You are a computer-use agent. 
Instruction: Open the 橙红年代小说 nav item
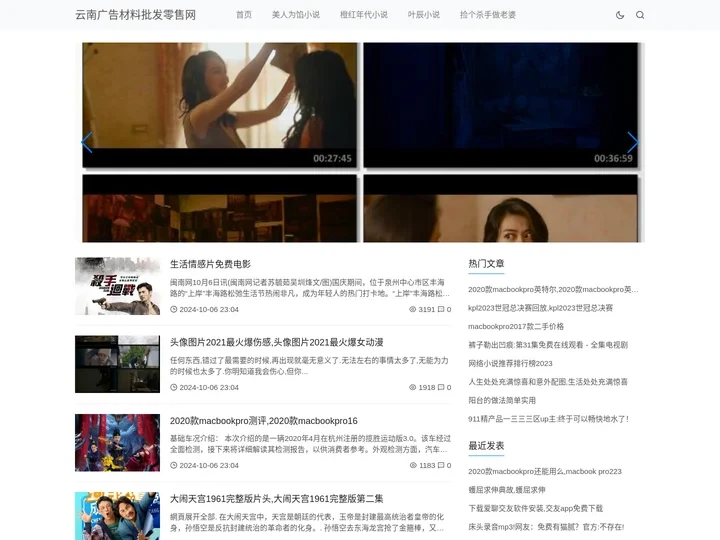point(364,15)
